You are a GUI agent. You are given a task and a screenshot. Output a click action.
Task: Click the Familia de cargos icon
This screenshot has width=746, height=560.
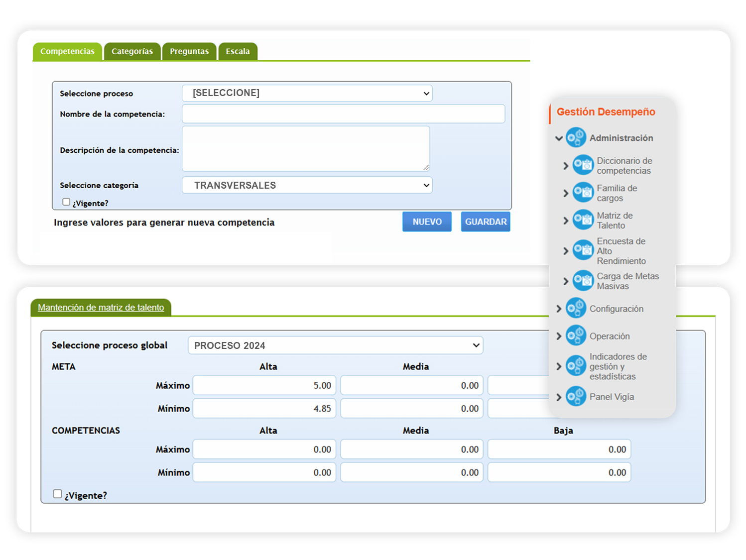point(583,193)
